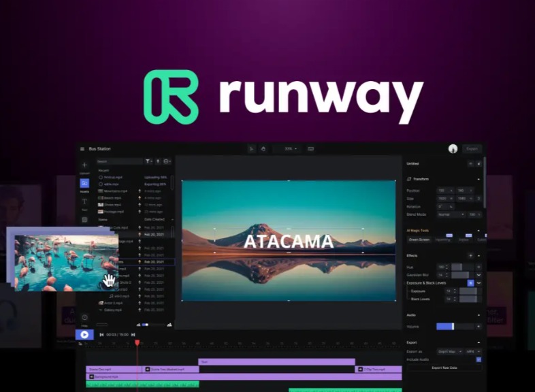
Task: Adjust the thumbnail size slider
Action: [x=154, y=325]
